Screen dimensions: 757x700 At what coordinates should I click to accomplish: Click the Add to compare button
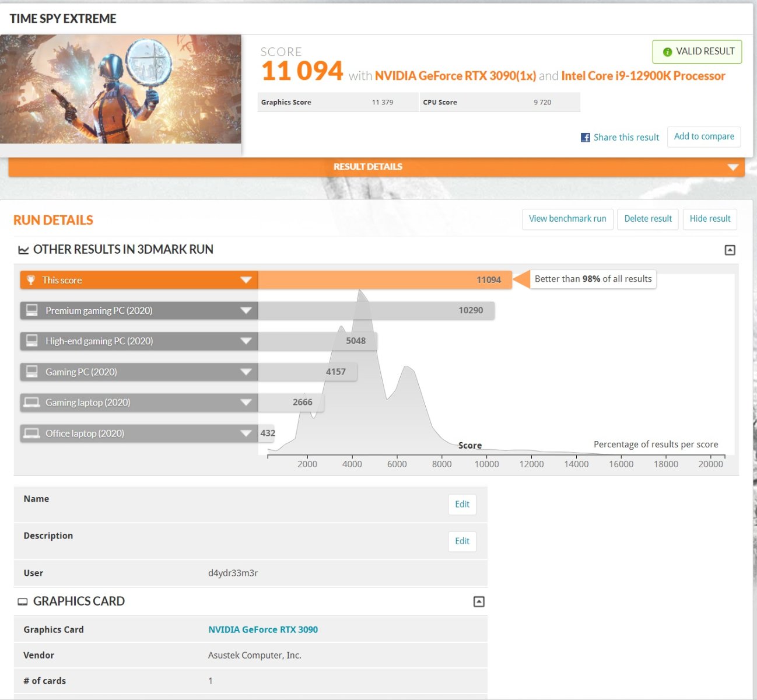pos(704,136)
